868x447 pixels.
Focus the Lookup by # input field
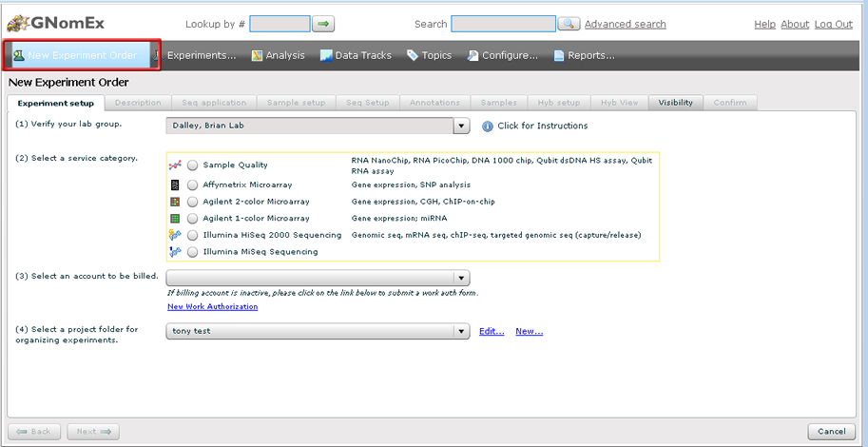point(280,24)
